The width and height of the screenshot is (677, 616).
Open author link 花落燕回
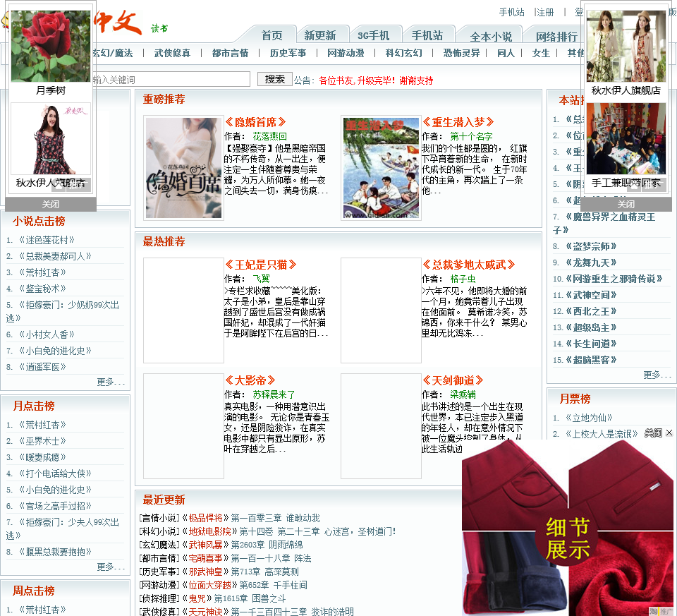[270, 136]
